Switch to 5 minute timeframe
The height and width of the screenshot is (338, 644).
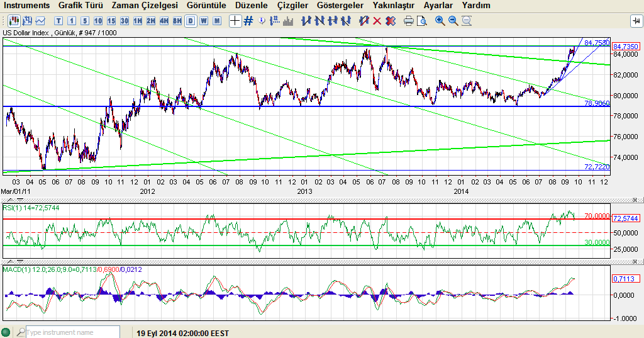(85, 21)
